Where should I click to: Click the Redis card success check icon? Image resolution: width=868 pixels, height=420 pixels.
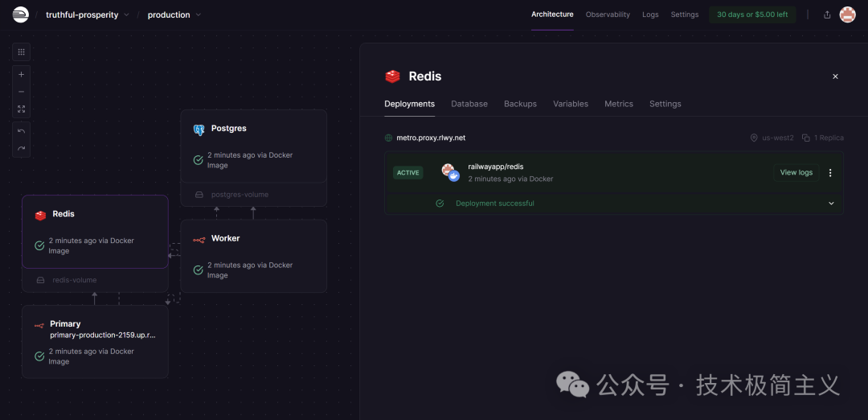tap(39, 245)
